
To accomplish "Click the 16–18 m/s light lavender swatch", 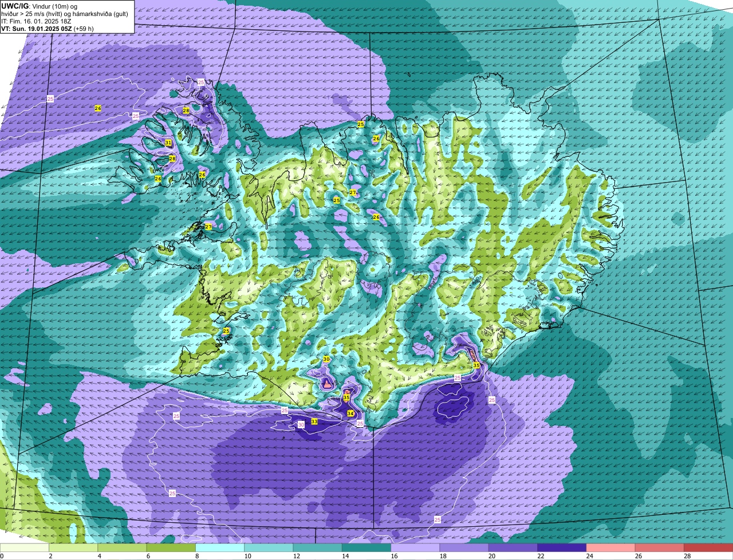I will pos(416,547).
